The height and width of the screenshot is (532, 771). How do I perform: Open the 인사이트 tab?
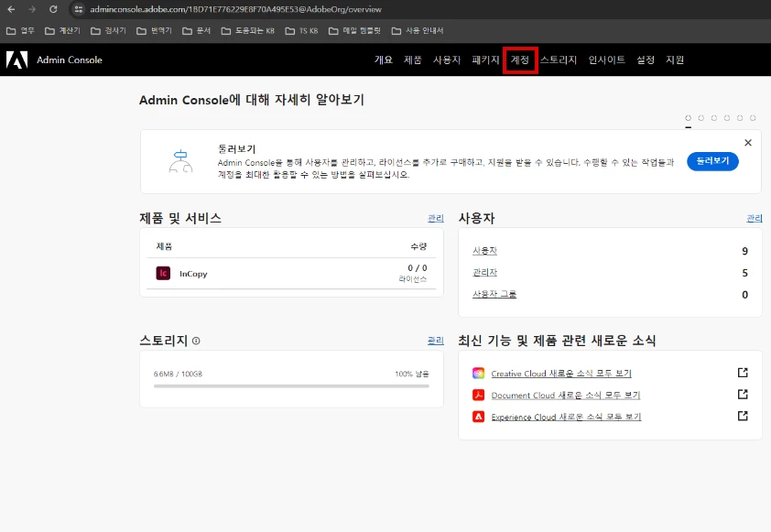607,60
